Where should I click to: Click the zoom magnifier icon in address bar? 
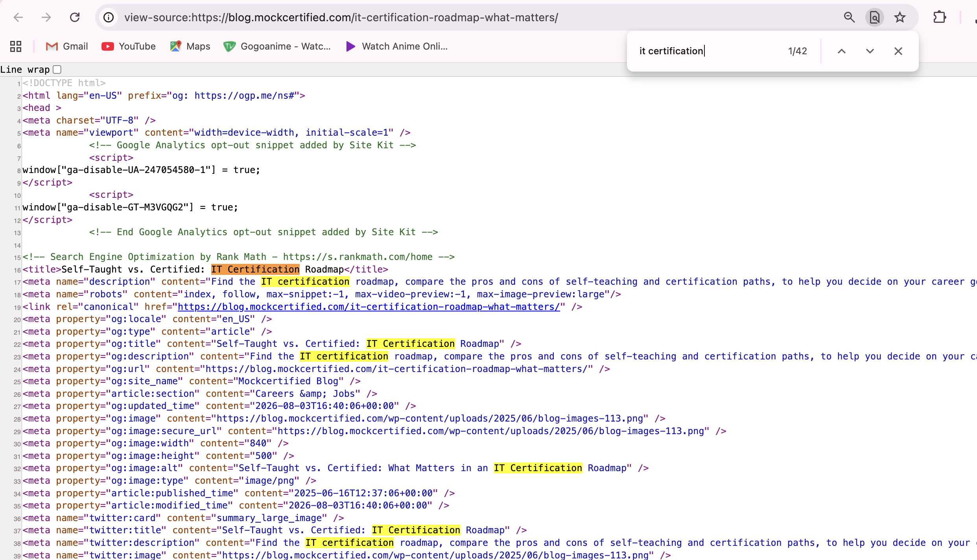pyautogui.click(x=849, y=17)
